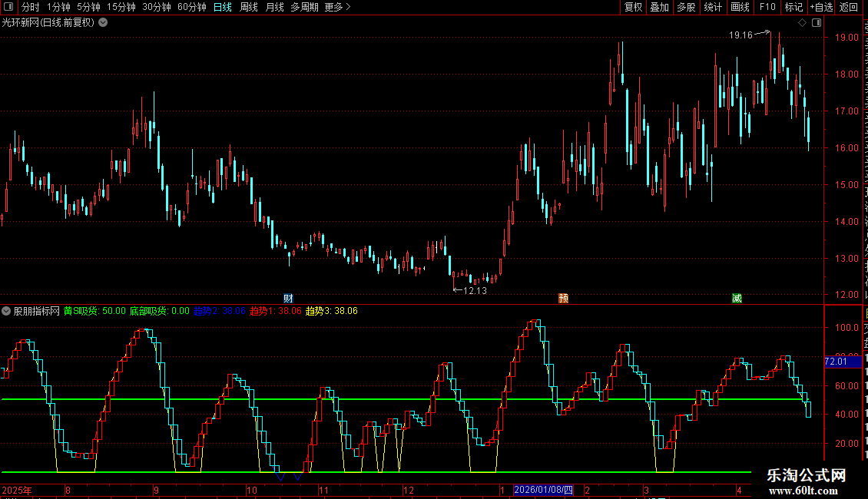Click the 趋势1: 38.06 red label
868x499 pixels.
[276, 311]
